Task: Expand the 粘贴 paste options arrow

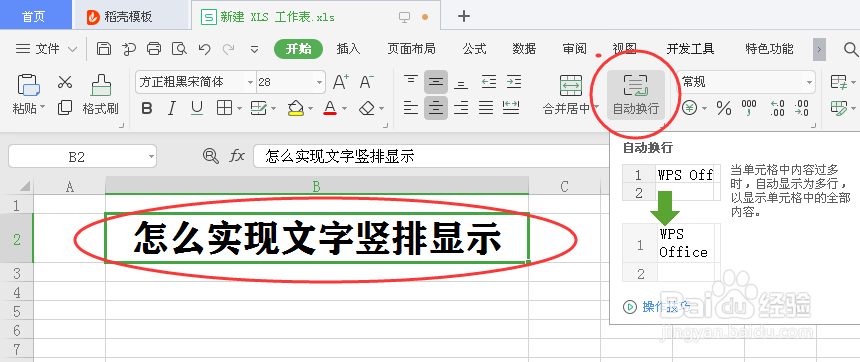Action: [x=43, y=108]
